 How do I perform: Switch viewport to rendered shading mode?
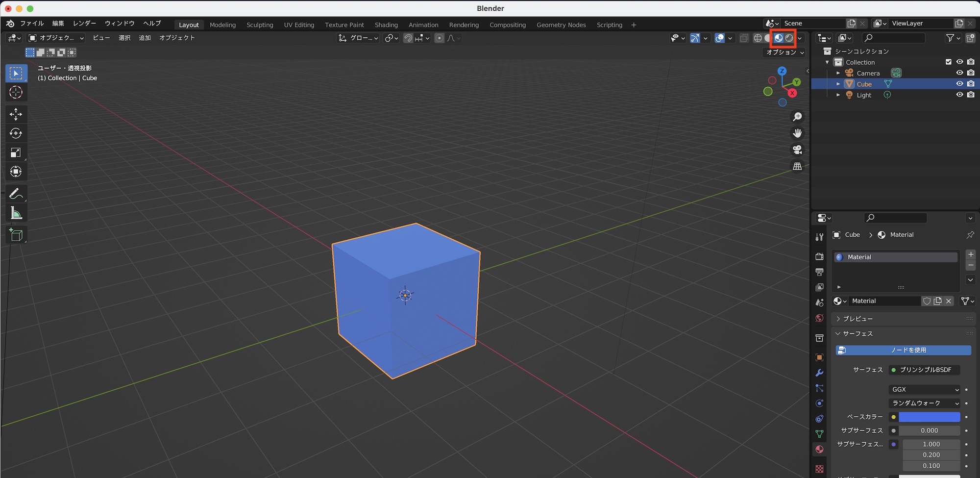(x=790, y=38)
